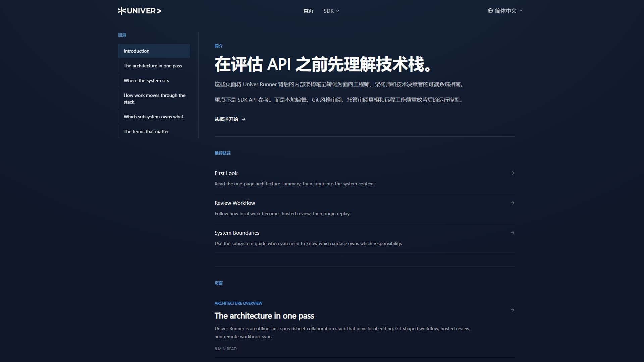644x362 pixels.
Task: Click the 目录 sidebar heading
Action: point(122,35)
